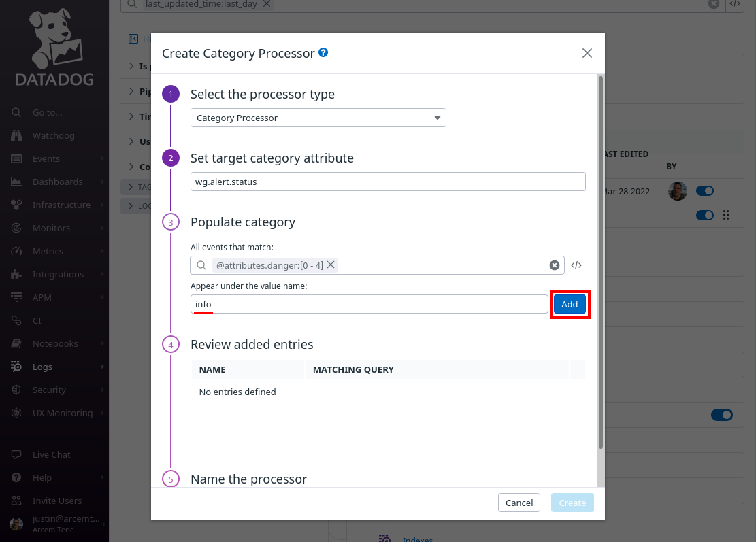This screenshot has height=542, width=756.
Task: Click the drag handle dots beside the toggle
Action: [x=726, y=215]
